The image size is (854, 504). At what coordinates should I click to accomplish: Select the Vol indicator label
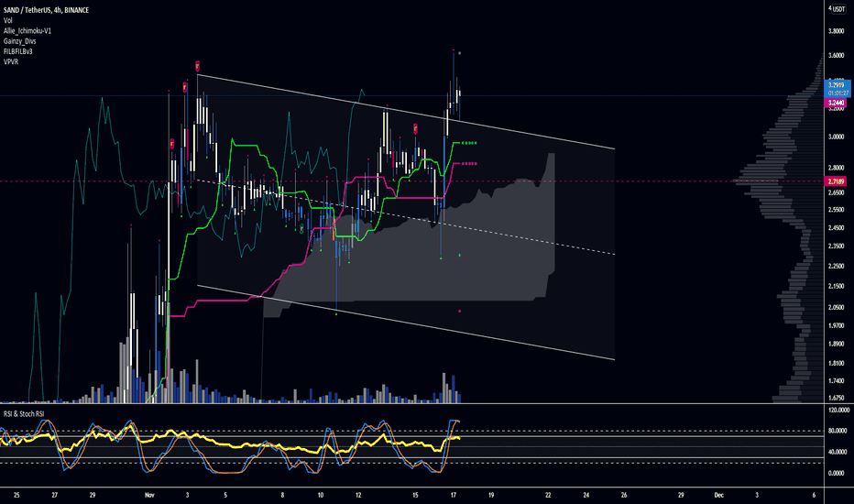pyautogui.click(x=7, y=20)
